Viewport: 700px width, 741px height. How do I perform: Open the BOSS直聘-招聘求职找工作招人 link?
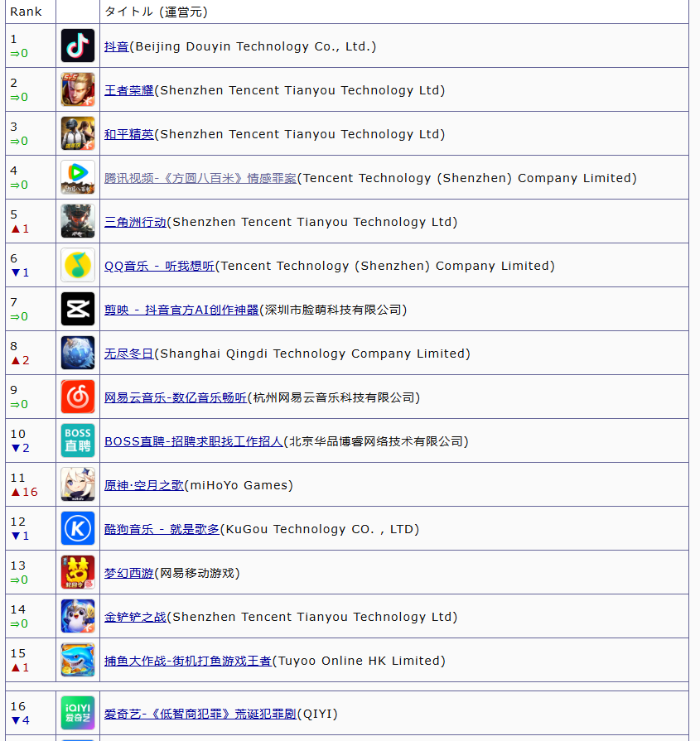click(194, 441)
